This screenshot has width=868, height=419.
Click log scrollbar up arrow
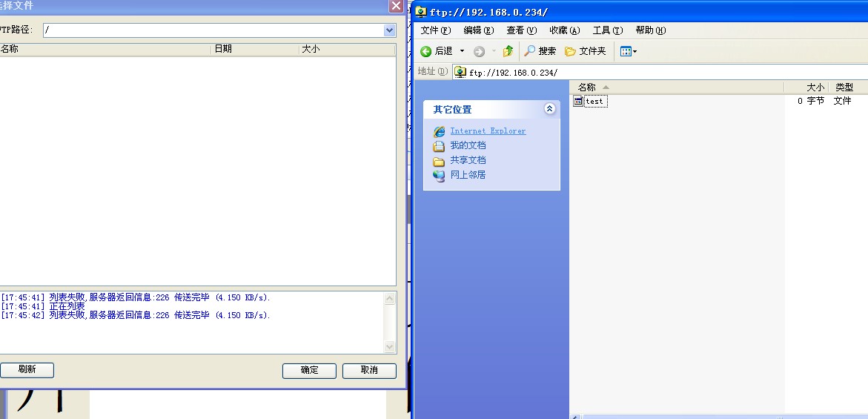(390, 298)
